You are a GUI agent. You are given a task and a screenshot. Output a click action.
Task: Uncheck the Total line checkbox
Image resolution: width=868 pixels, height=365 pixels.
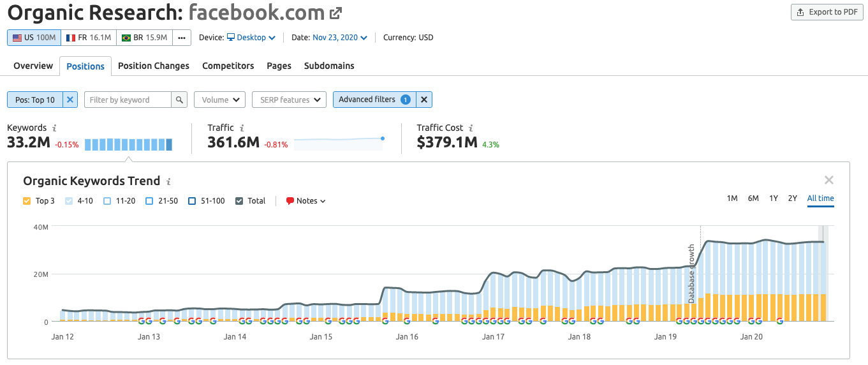click(x=239, y=201)
